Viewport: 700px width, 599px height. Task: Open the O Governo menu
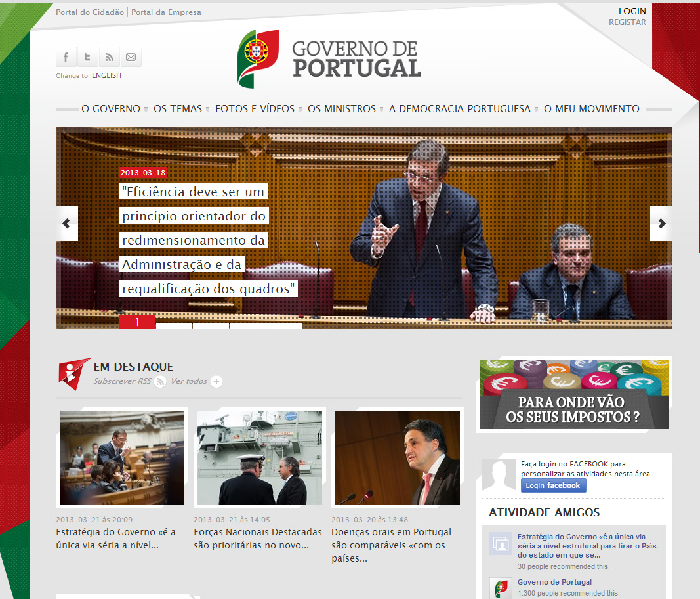point(111,109)
